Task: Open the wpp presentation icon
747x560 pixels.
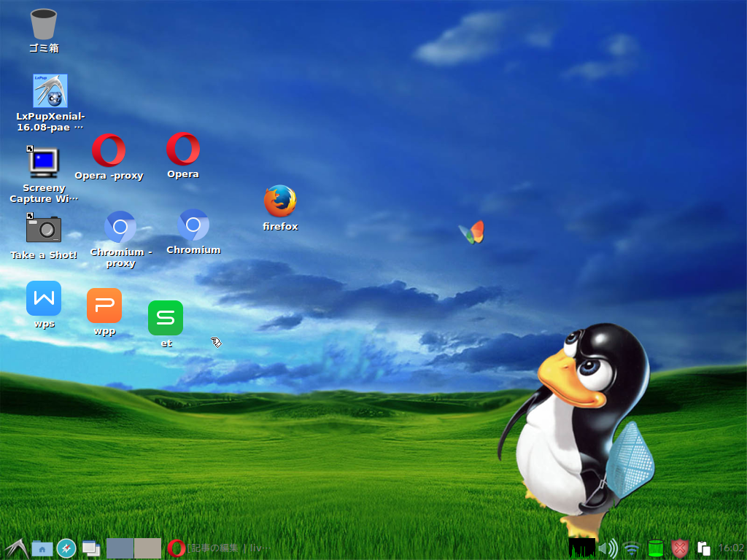Action: click(104, 306)
